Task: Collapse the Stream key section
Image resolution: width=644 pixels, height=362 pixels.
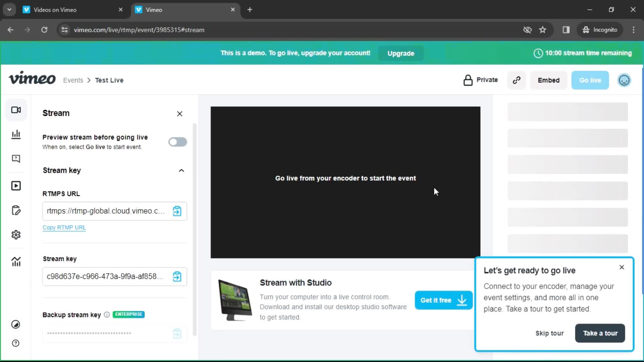Action: point(181,170)
